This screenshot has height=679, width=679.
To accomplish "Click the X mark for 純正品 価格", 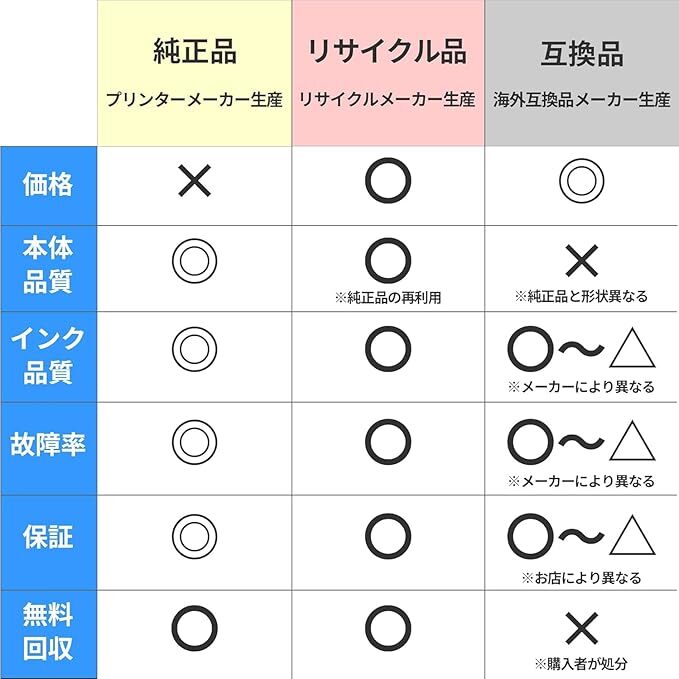I will coord(194,181).
